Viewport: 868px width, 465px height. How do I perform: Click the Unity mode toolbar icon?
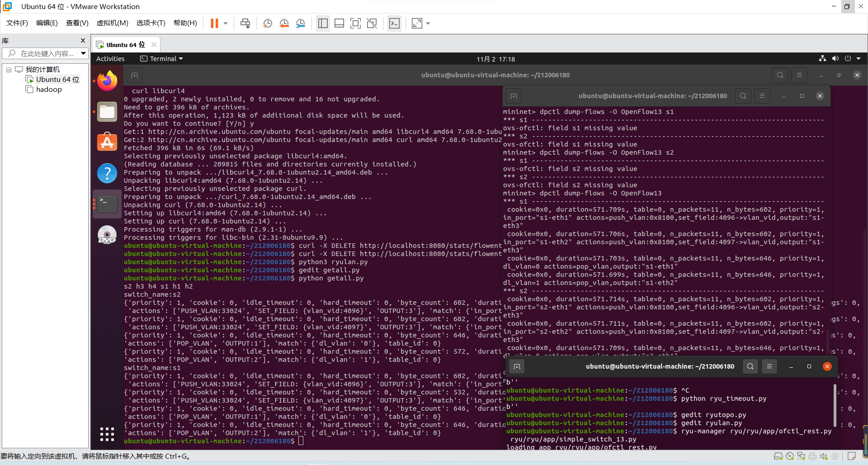point(372,23)
